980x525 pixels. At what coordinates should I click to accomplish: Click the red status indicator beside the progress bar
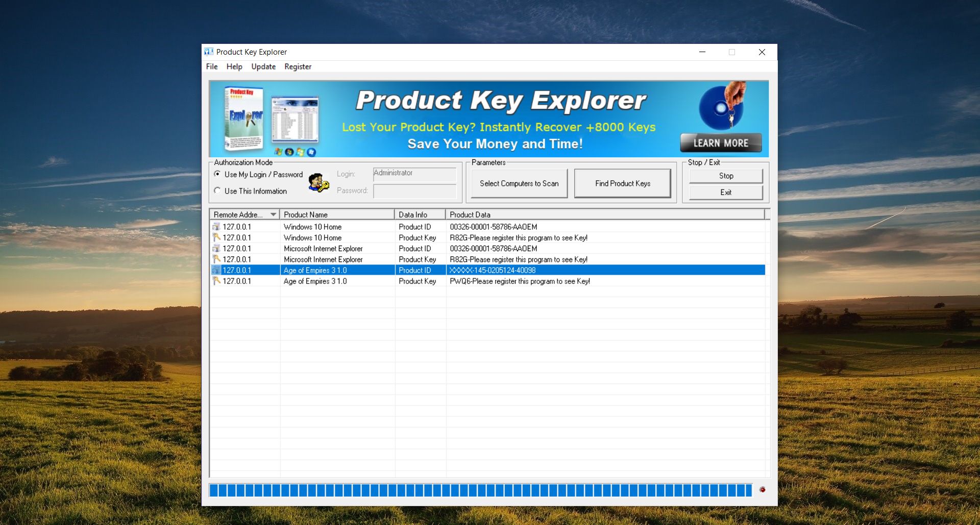coord(763,490)
